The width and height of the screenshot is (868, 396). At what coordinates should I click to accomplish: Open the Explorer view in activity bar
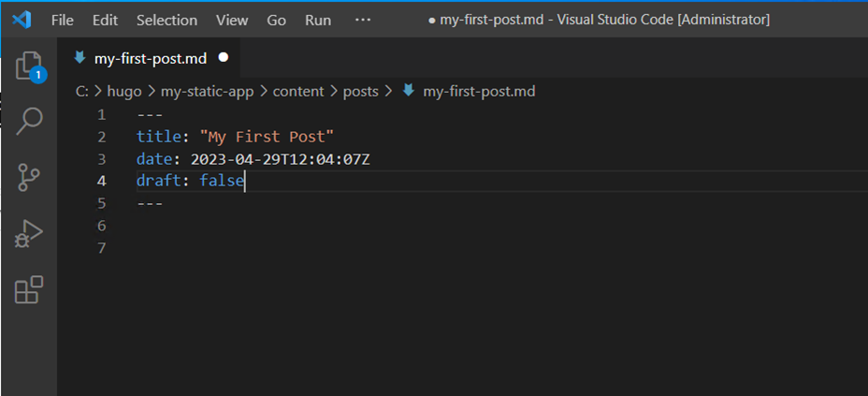point(29,66)
